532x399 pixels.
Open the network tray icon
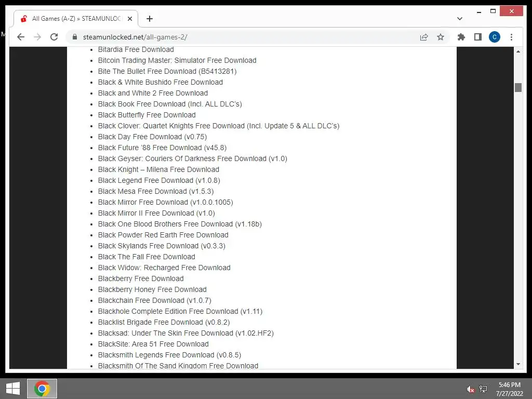click(x=483, y=389)
